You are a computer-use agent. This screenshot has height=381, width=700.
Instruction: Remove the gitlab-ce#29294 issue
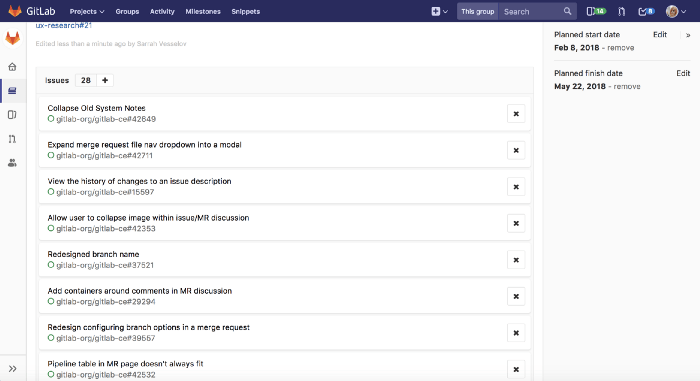click(x=516, y=297)
